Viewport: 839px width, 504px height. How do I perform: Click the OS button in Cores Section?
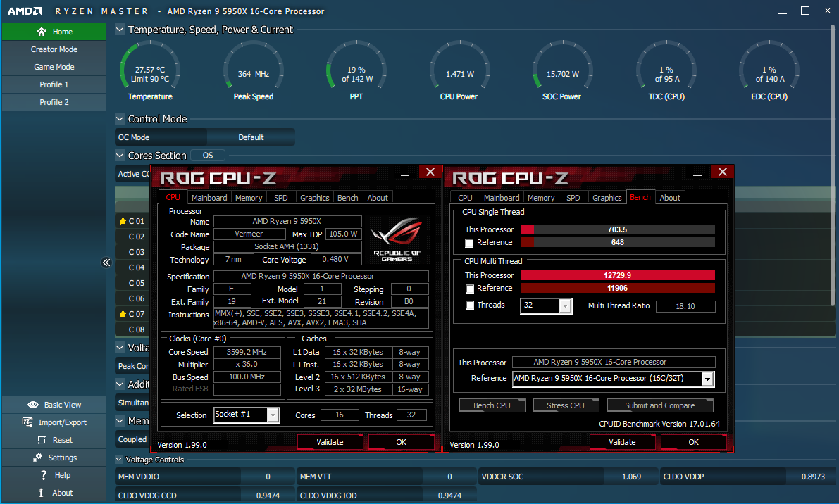pyautogui.click(x=208, y=155)
